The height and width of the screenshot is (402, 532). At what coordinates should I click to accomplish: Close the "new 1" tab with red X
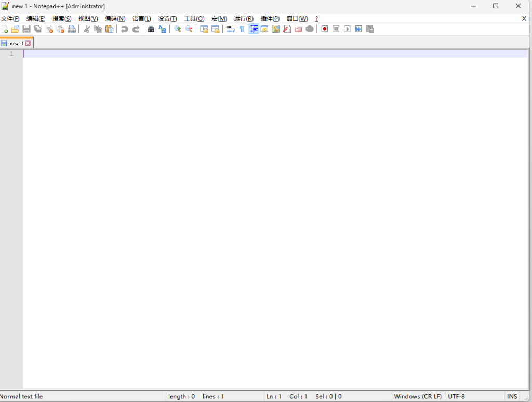pyautogui.click(x=28, y=43)
